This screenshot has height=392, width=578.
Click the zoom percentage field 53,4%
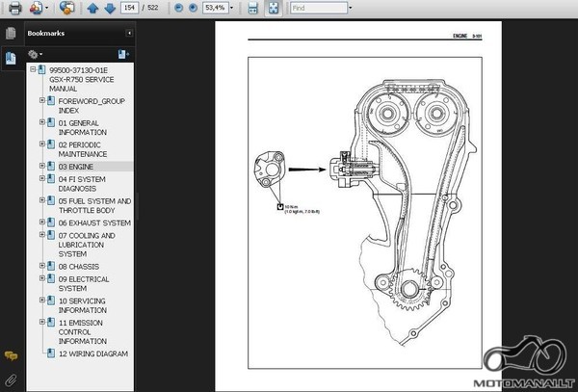point(215,8)
